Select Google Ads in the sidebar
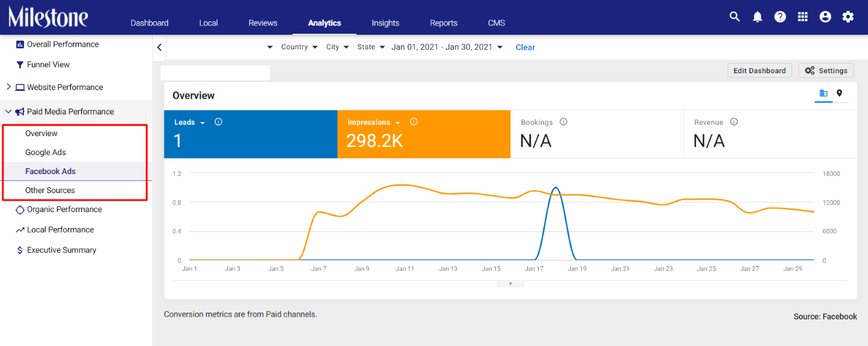 click(x=46, y=152)
